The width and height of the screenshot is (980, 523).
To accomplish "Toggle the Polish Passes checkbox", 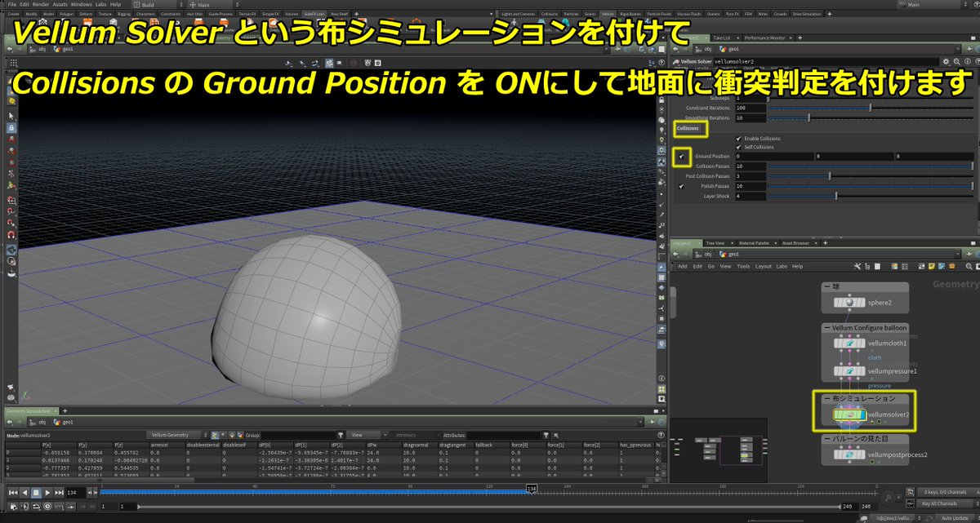I will point(681,186).
